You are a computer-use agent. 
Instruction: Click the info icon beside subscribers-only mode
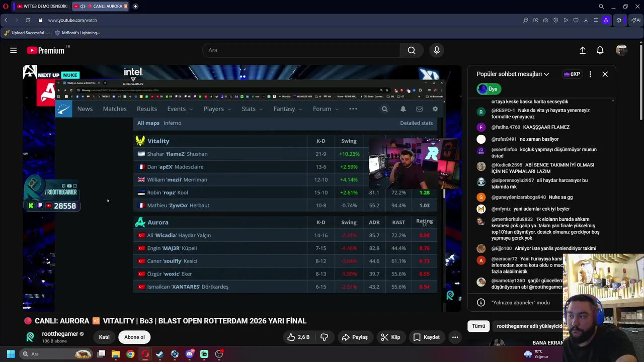pos(481,303)
